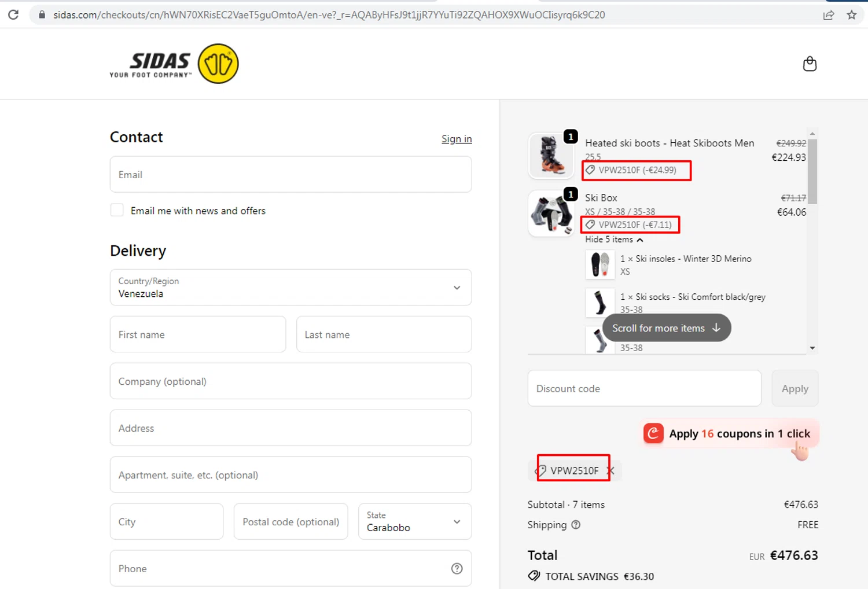Viewport: 868px width, 589px height.
Task: Focus the Apartment, suite field
Action: tap(290, 474)
